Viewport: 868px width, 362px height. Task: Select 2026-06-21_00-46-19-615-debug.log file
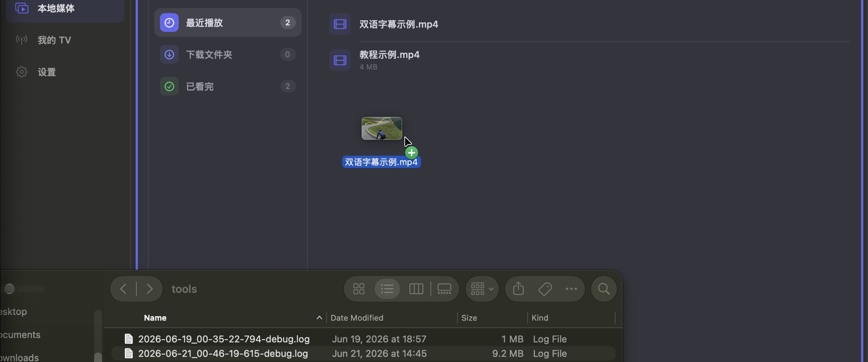pos(364,353)
